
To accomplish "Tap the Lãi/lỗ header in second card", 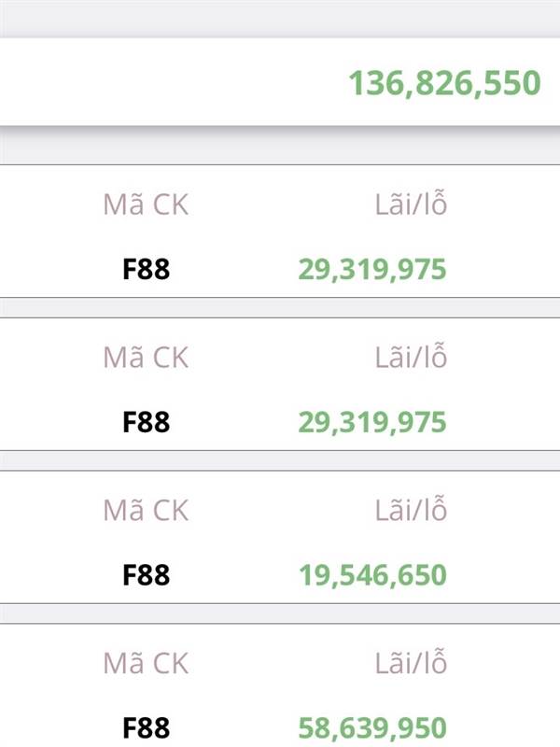I will 411,358.
